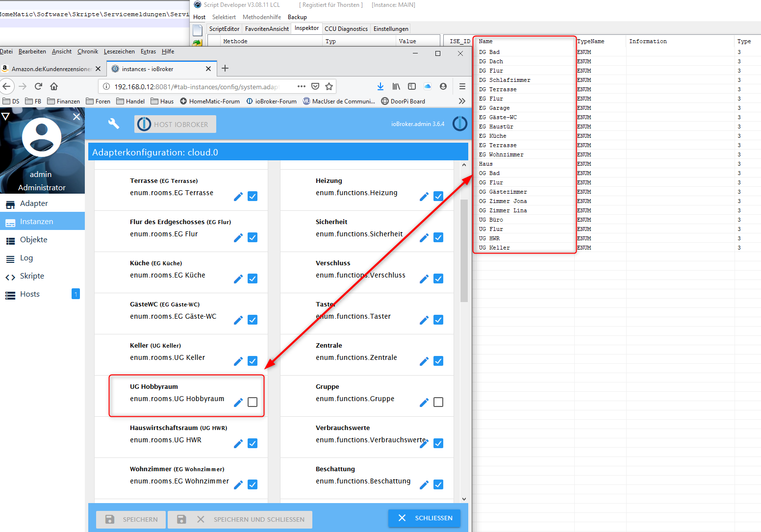Uncheck enum.functions.Heizung checkbox
The width and height of the screenshot is (761, 532).
438,196
